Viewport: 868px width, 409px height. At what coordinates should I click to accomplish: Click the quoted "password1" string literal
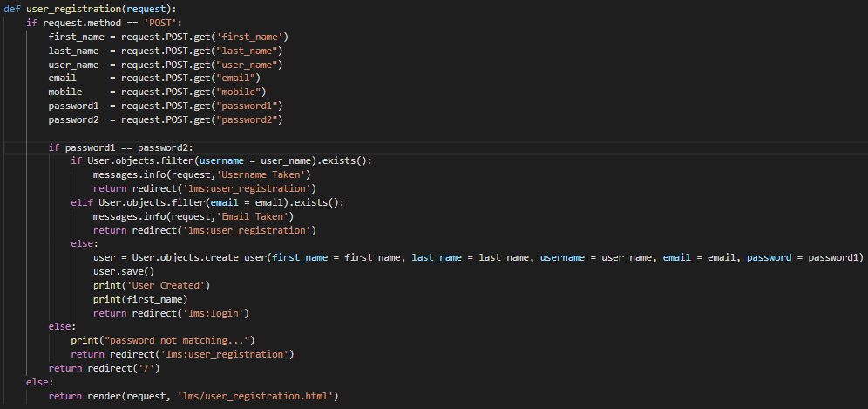click(248, 106)
